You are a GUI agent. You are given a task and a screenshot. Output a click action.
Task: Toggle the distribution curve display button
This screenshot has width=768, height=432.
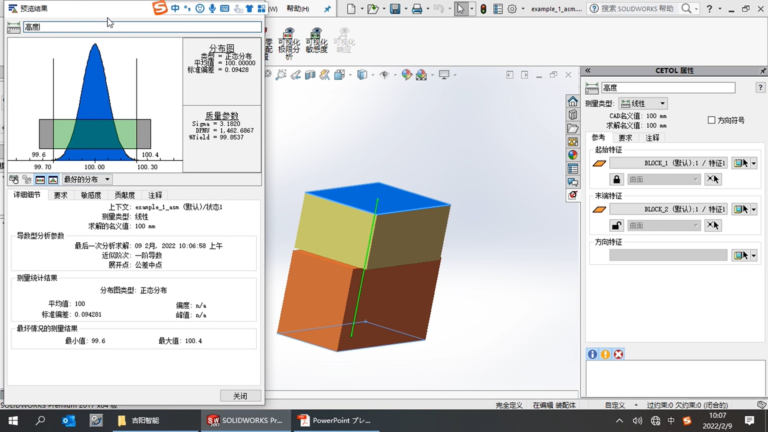53,180
